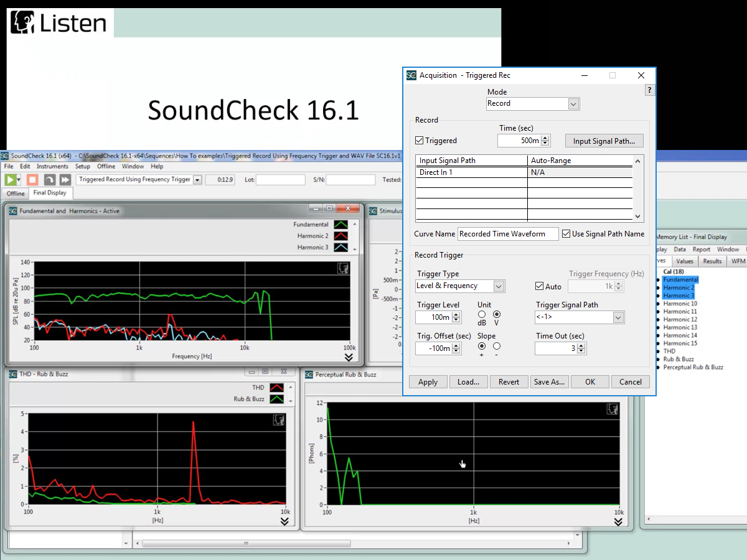Select the dB unit radio button
Image resolution: width=747 pixels, height=560 pixels.
[481, 315]
